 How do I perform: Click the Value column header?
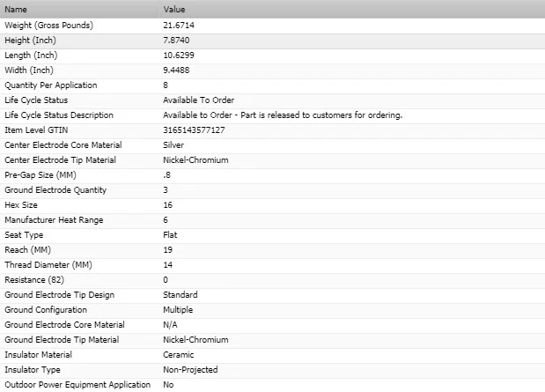tap(174, 9)
